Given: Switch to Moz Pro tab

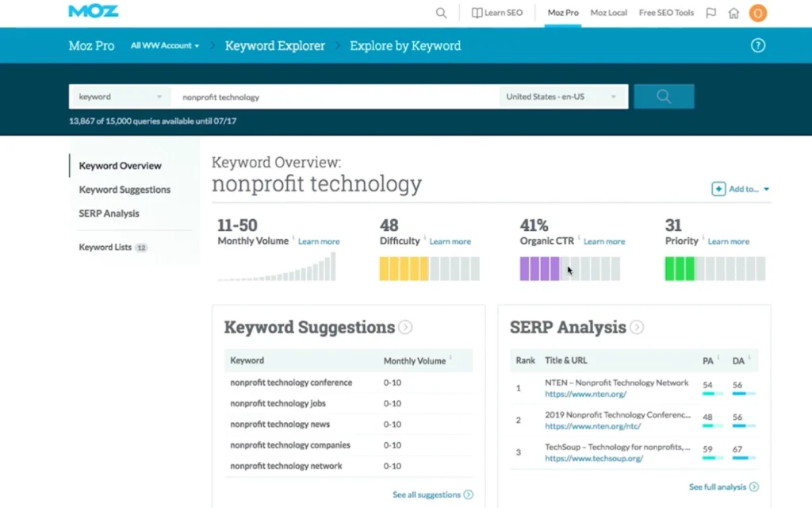Looking at the screenshot, I should pyautogui.click(x=563, y=13).
